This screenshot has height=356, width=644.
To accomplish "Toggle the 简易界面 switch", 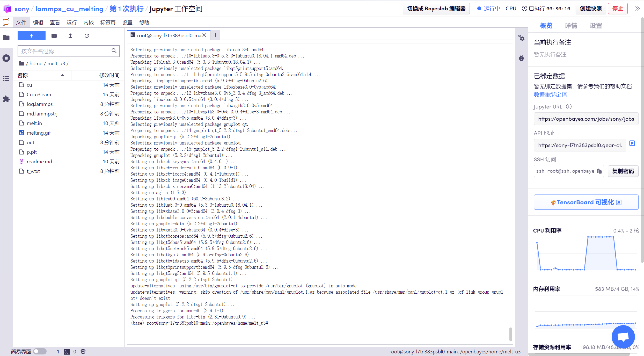I will click(x=40, y=351).
